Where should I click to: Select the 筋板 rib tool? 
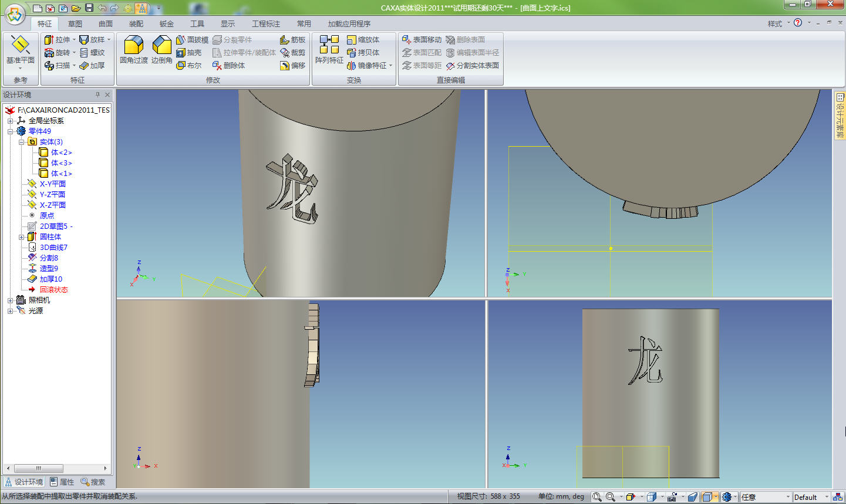[x=293, y=40]
